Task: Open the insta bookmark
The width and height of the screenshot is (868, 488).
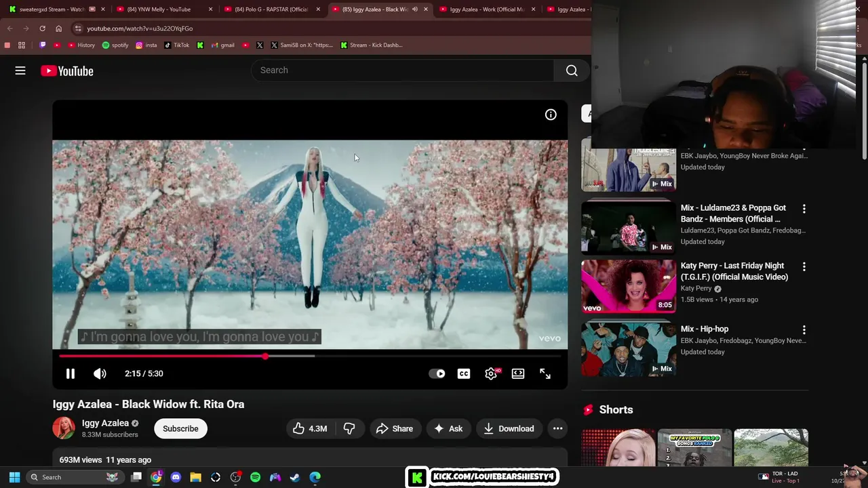Action: (x=146, y=45)
